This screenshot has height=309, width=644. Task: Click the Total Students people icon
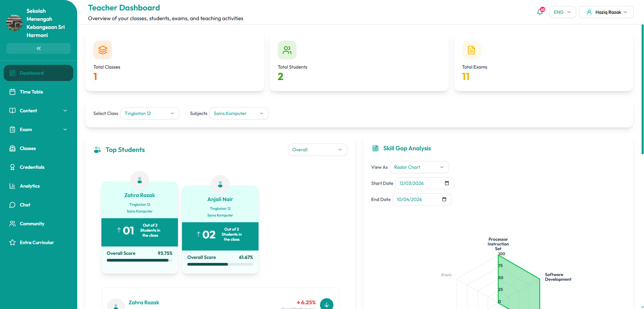[x=287, y=50]
